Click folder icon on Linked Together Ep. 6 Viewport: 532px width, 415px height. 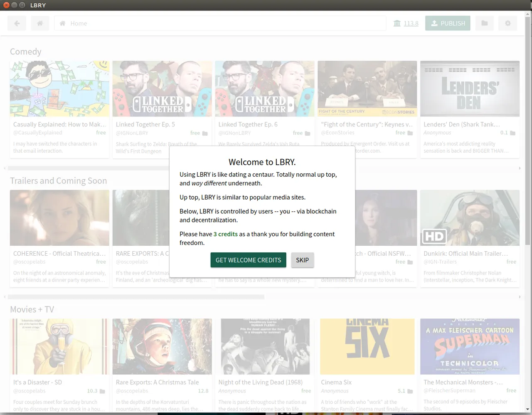(308, 133)
